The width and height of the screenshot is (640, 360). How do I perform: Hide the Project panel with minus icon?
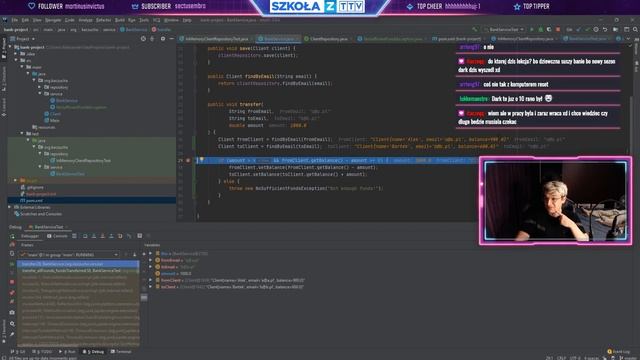pyautogui.click(x=171, y=39)
